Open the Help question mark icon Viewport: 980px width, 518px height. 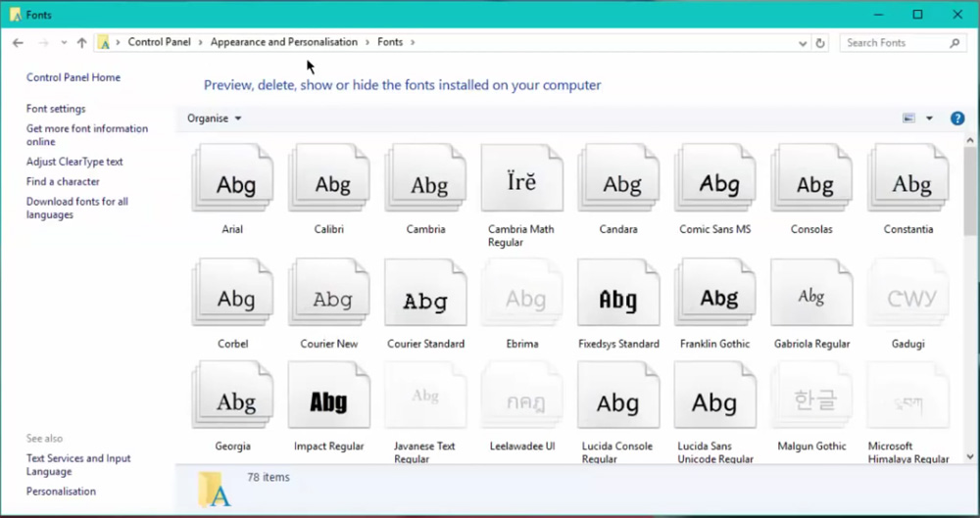coord(956,118)
